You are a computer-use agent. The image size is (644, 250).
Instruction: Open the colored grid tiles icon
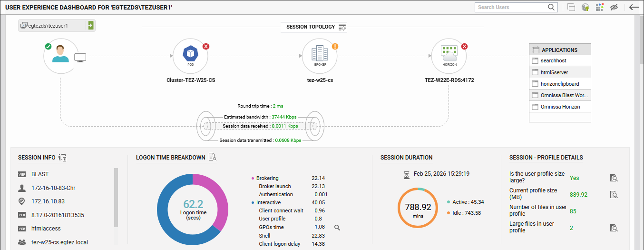[x=599, y=7]
